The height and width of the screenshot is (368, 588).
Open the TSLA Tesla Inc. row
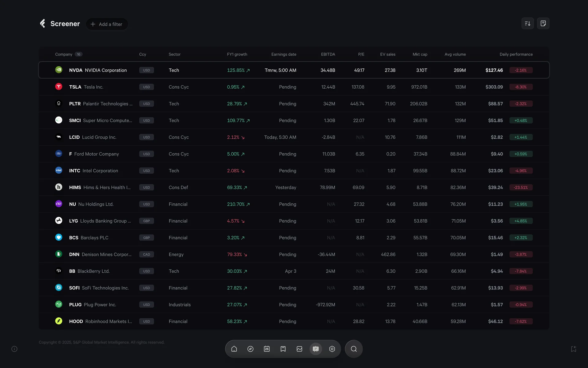(x=86, y=87)
